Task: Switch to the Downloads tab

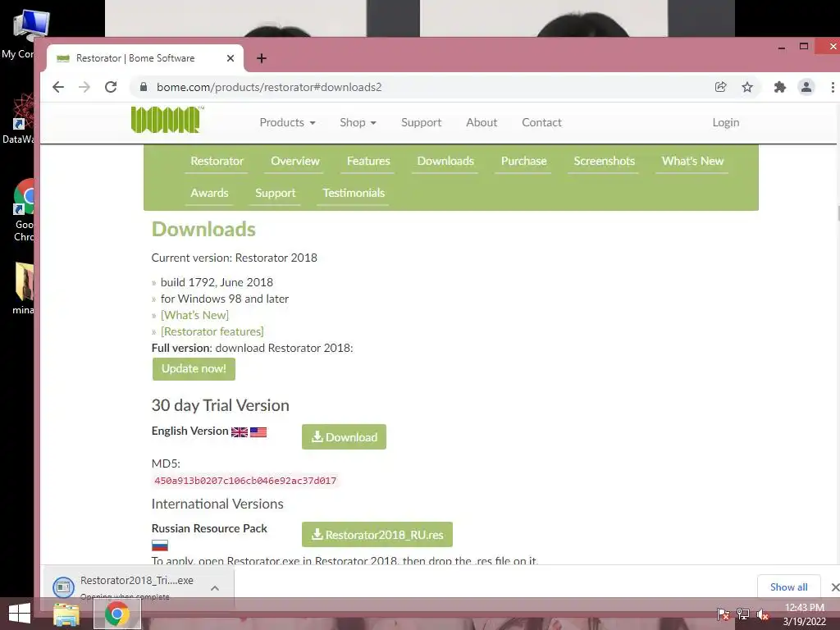Action: [x=445, y=162]
